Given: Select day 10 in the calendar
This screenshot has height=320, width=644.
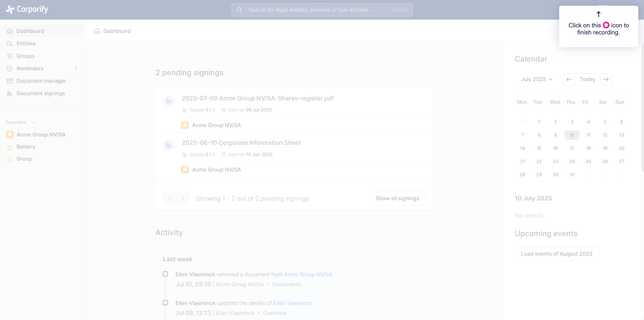Looking at the screenshot, I should pos(572,135).
